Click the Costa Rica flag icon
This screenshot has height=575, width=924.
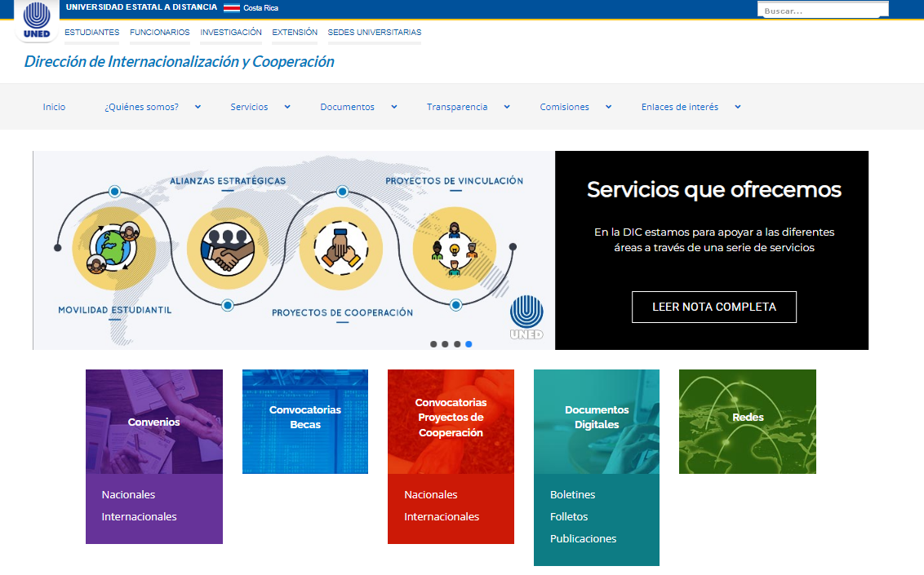(231, 8)
